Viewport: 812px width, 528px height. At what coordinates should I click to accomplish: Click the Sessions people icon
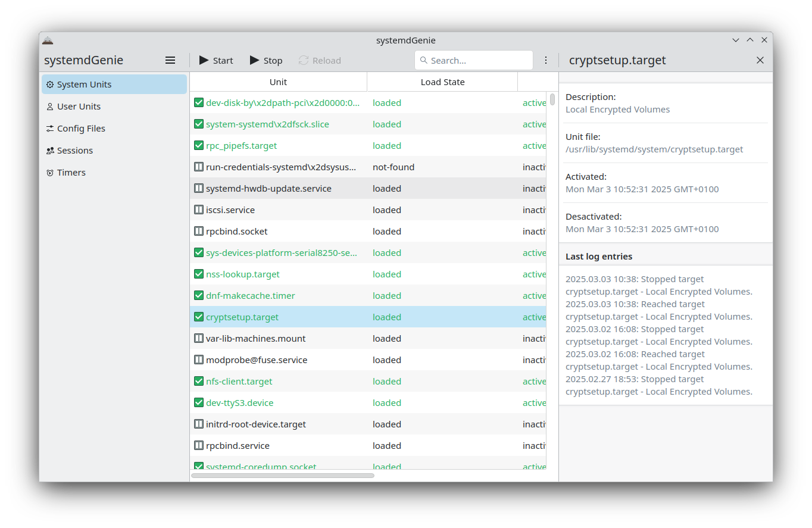(x=50, y=151)
